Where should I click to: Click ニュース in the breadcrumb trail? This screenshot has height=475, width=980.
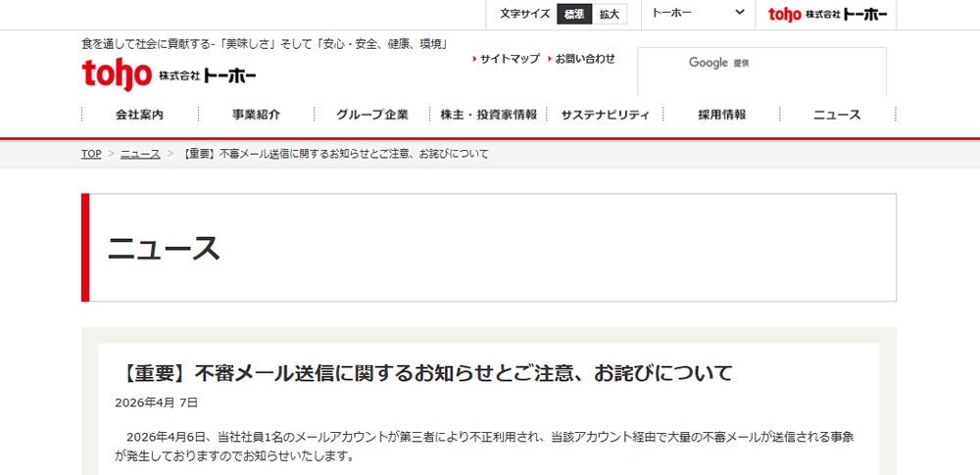click(x=140, y=154)
